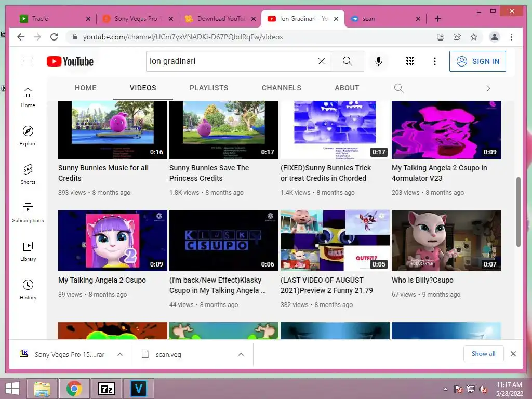This screenshot has width=532, height=399.
Task: Open Subscriptions in the sidebar
Action: click(x=28, y=212)
